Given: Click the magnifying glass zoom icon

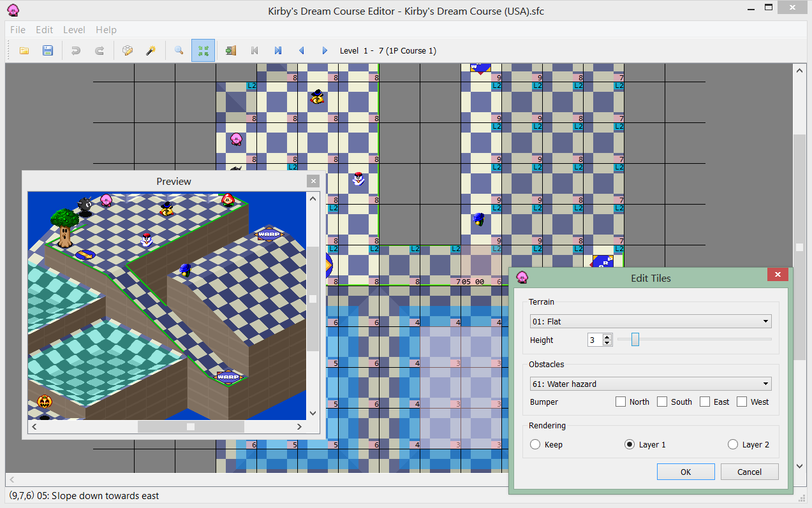Looking at the screenshot, I should click(x=179, y=50).
